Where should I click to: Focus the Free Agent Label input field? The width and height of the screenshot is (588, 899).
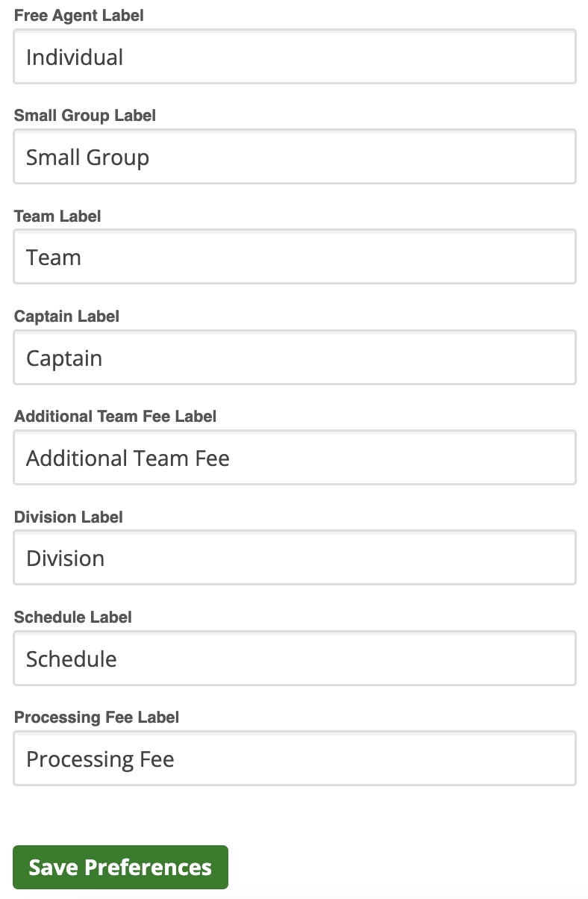click(295, 57)
